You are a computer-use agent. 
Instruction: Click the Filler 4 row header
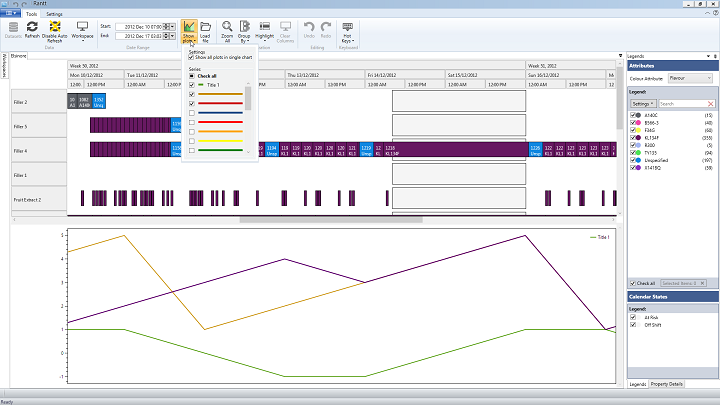pyautogui.click(x=33, y=149)
